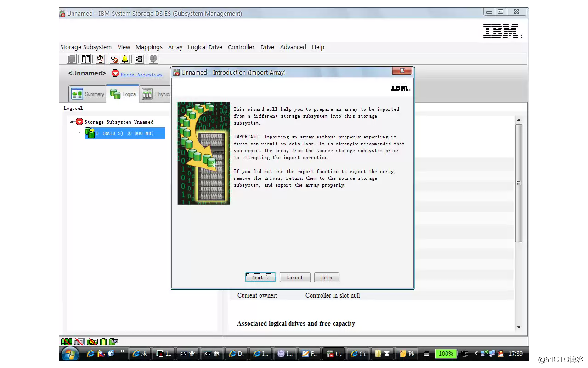Open the Advanced menu

tap(293, 47)
